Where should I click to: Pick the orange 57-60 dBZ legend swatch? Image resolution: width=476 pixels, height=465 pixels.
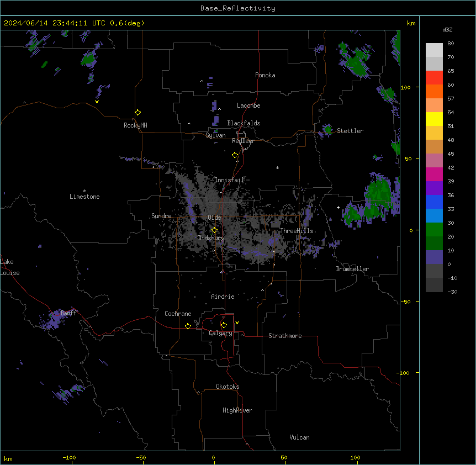[x=434, y=92]
